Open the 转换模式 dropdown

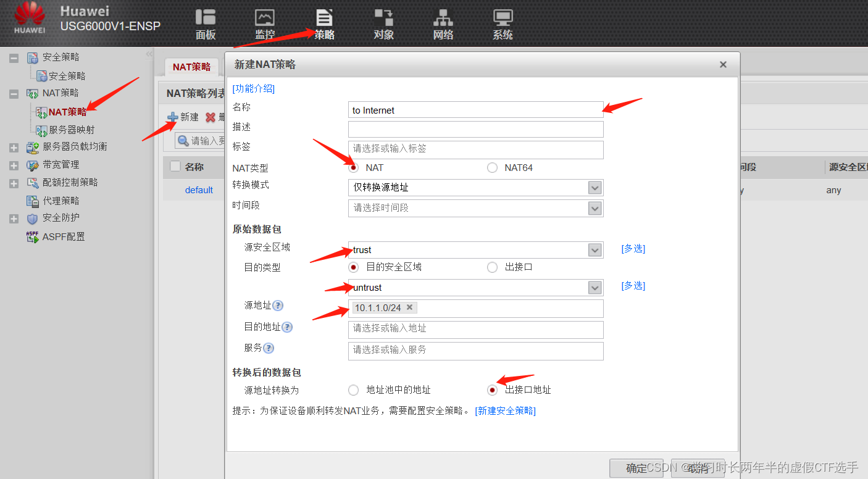(595, 188)
